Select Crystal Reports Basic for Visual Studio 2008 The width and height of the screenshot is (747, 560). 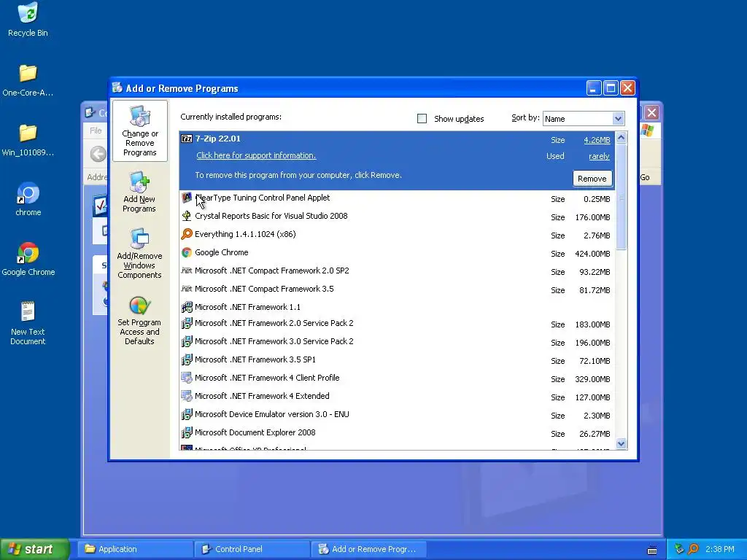point(398,216)
